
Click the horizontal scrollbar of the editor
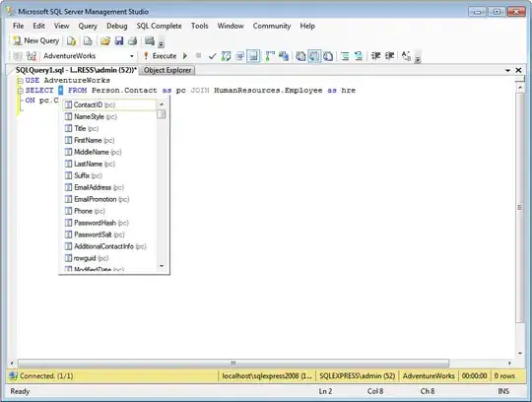[233, 363]
